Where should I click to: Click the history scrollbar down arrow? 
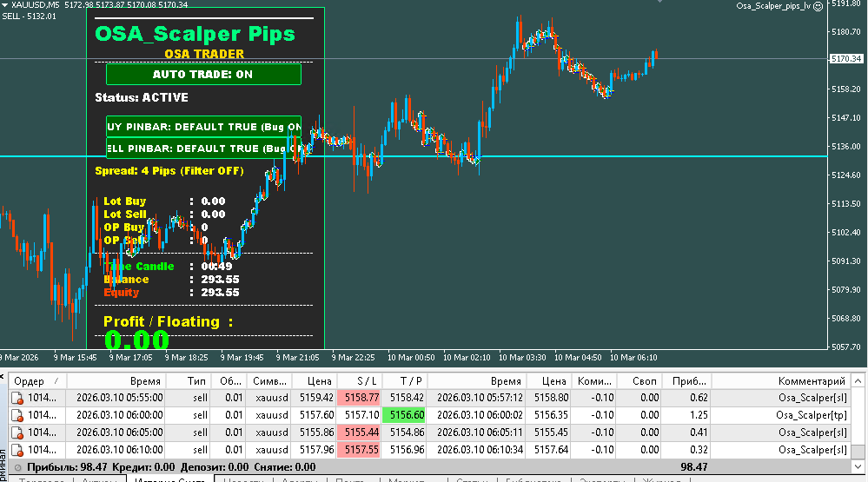click(858, 466)
